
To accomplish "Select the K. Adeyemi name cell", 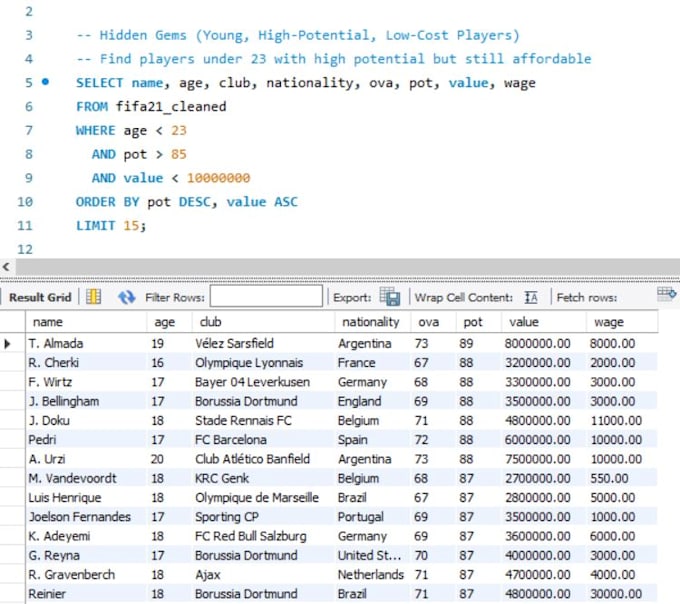I will [86, 536].
